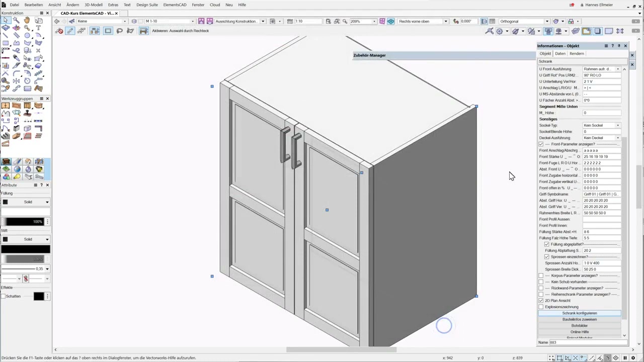This screenshot has height=362, width=644.
Task: Click the previous view arrow
Action: point(57,21)
